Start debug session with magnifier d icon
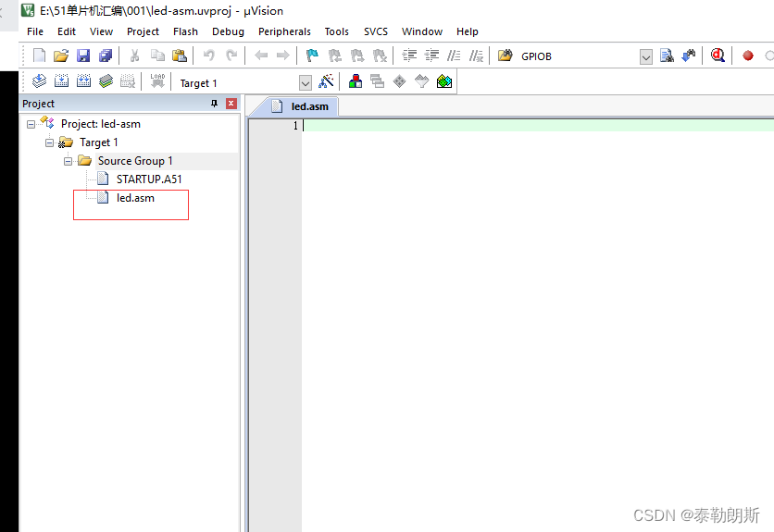 click(x=718, y=56)
